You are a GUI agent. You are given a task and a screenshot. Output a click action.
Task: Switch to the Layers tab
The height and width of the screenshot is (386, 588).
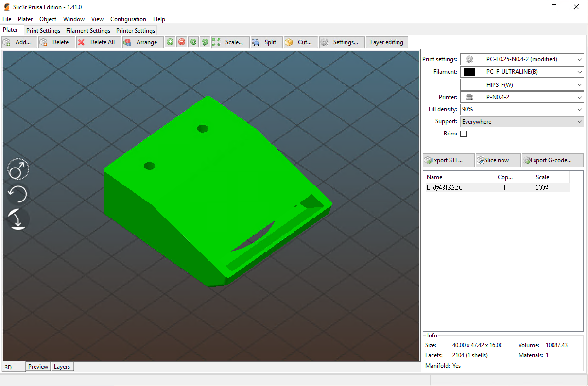pos(62,367)
